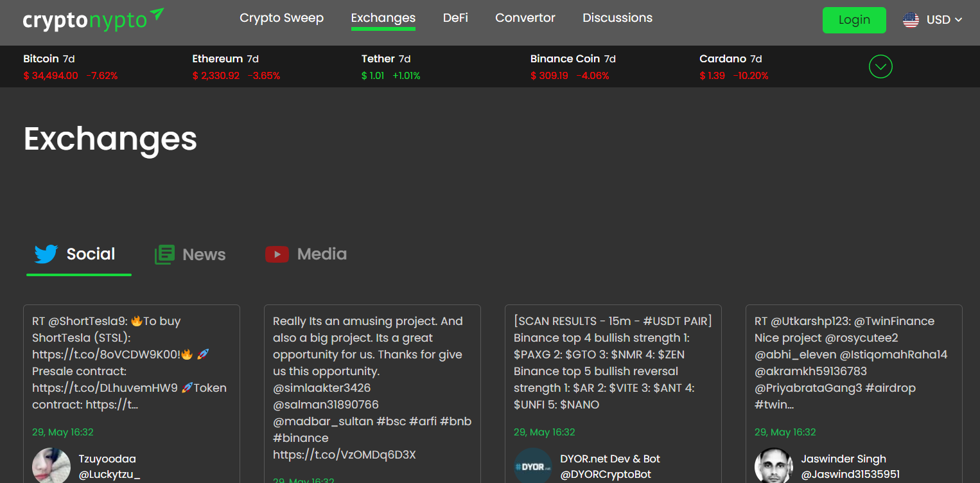The width and height of the screenshot is (980, 483).
Task: Click the Twitter bird icon
Action: (x=46, y=254)
